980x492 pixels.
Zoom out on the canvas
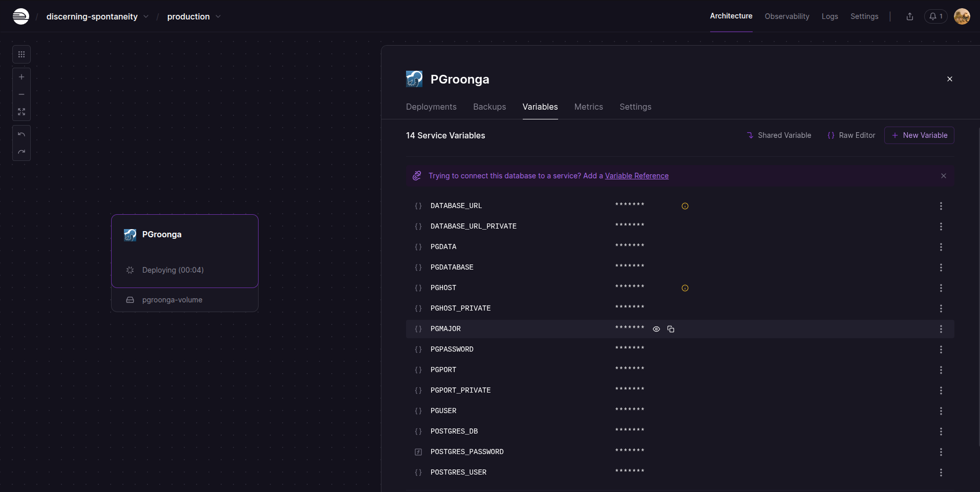22,94
